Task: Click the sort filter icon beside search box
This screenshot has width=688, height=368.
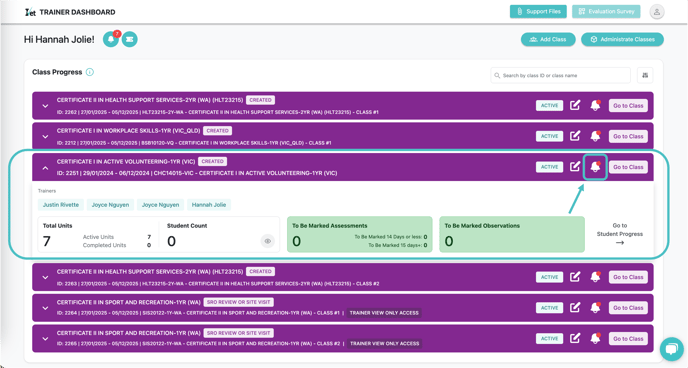Action: click(x=645, y=75)
